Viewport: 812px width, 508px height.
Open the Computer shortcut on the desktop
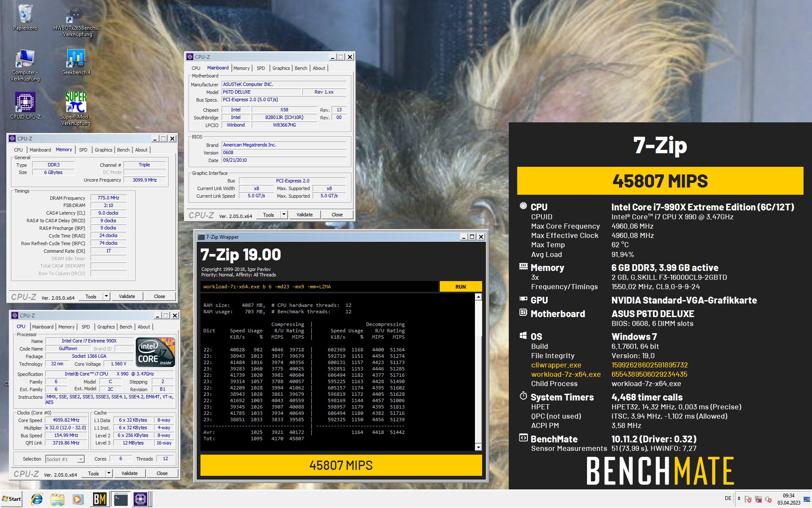tap(25, 65)
